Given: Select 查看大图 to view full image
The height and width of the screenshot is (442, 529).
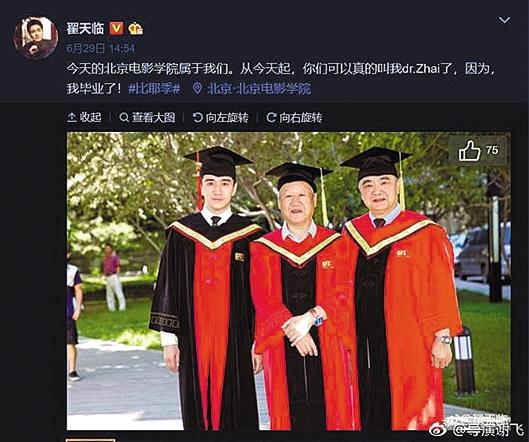Looking at the screenshot, I should (x=147, y=117).
